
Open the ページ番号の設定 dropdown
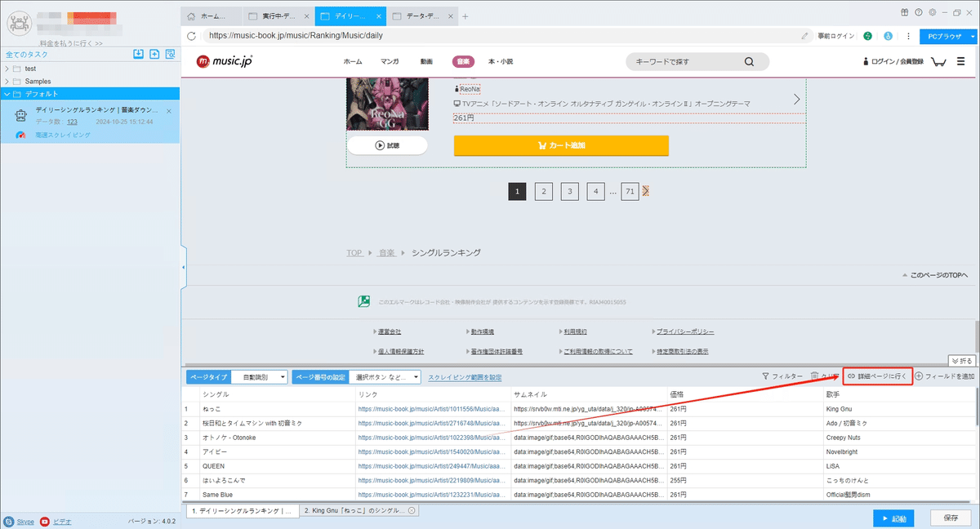point(386,377)
